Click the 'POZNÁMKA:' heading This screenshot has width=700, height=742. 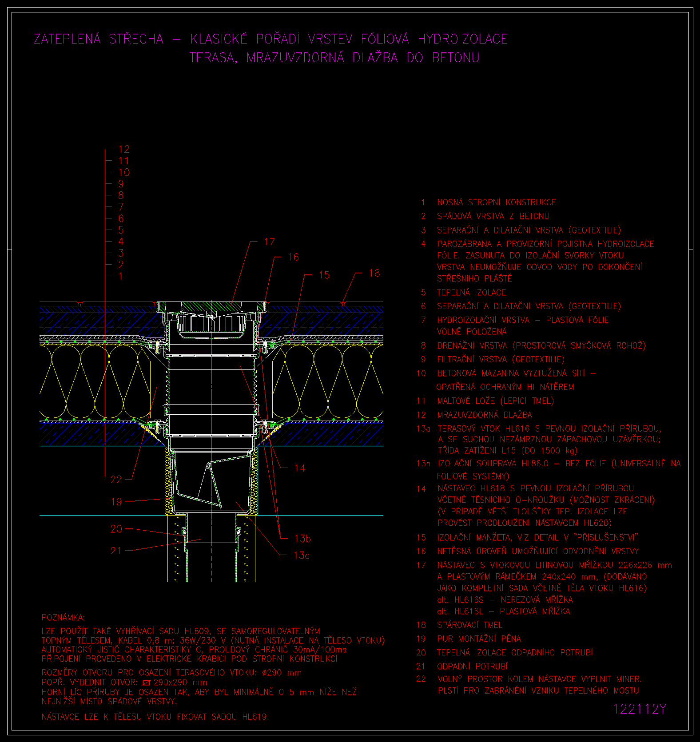tap(63, 618)
